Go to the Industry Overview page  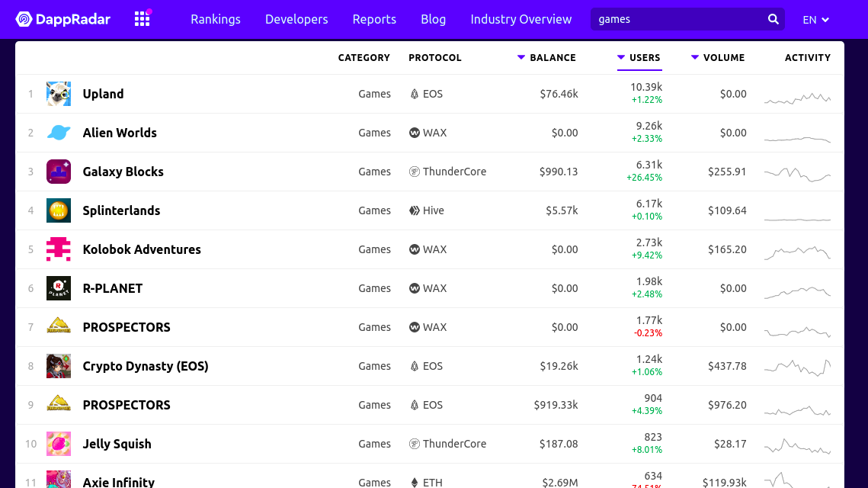point(521,19)
